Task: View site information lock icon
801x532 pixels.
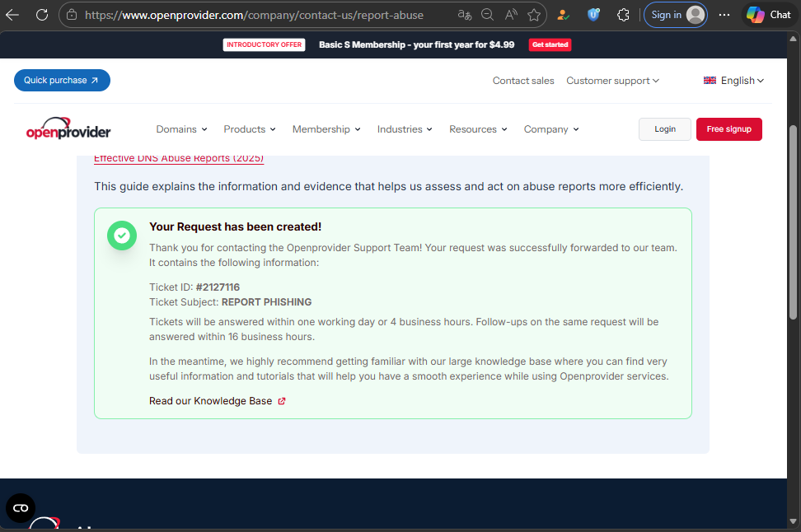Action: 72,15
